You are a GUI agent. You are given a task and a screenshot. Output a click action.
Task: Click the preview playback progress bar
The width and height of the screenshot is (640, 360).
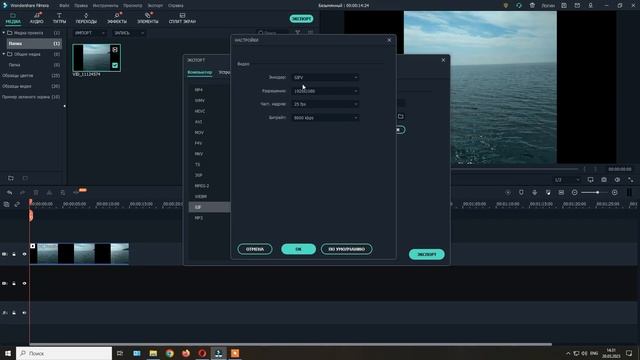pos(514,169)
